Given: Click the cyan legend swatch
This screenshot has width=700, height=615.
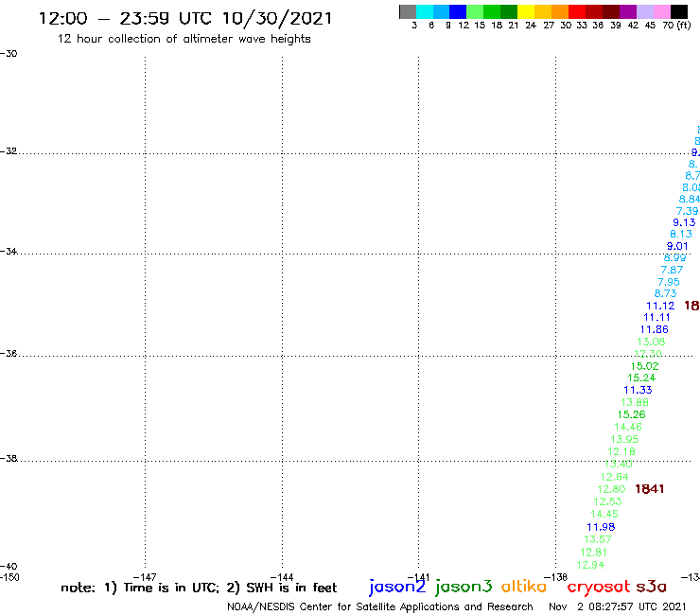Looking at the screenshot, I should (x=425, y=11).
